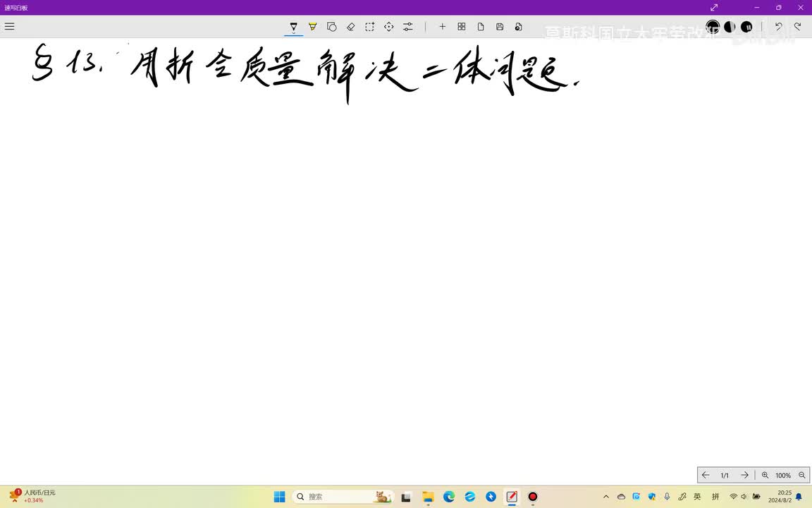The image size is (812, 508).
Task: Open the whiteboard app taskbar icon
Action: (x=512, y=497)
